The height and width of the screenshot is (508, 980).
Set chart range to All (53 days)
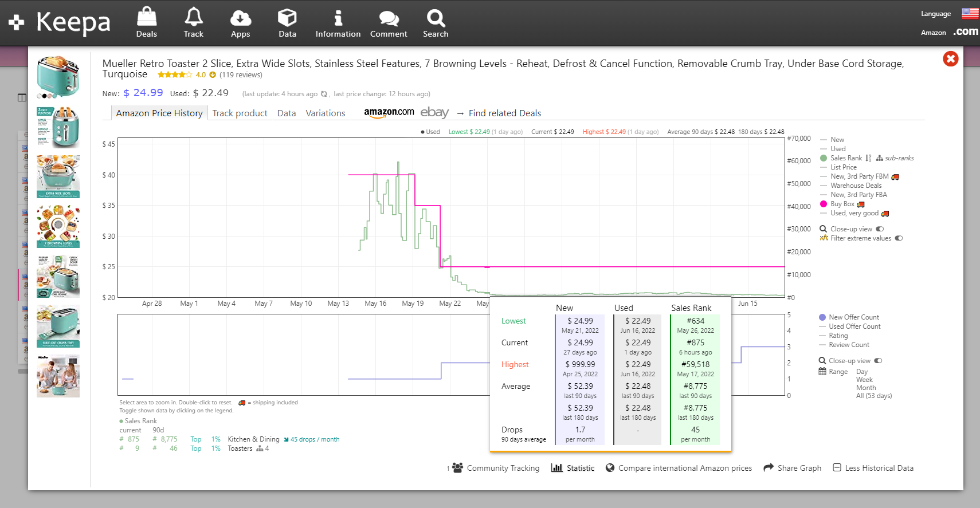874,396
